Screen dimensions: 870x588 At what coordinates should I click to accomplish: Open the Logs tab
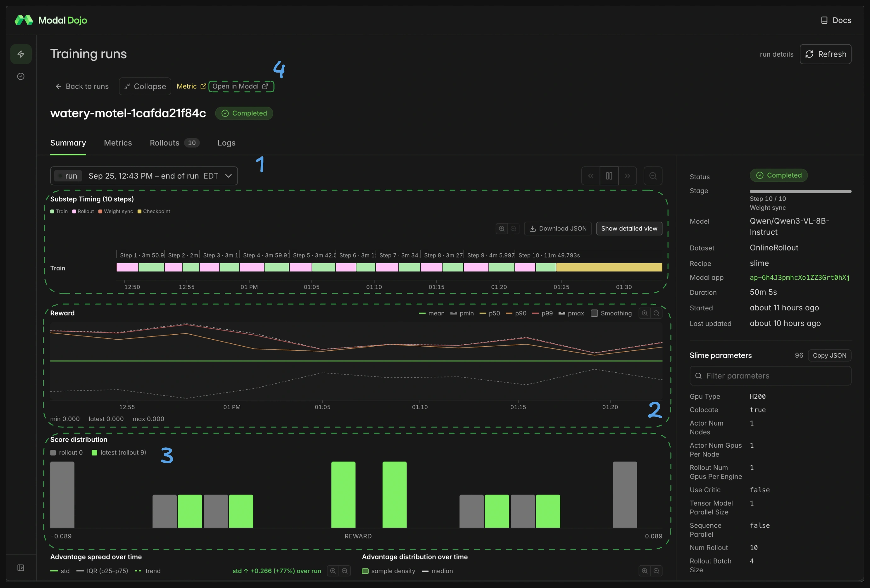tap(226, 143)
